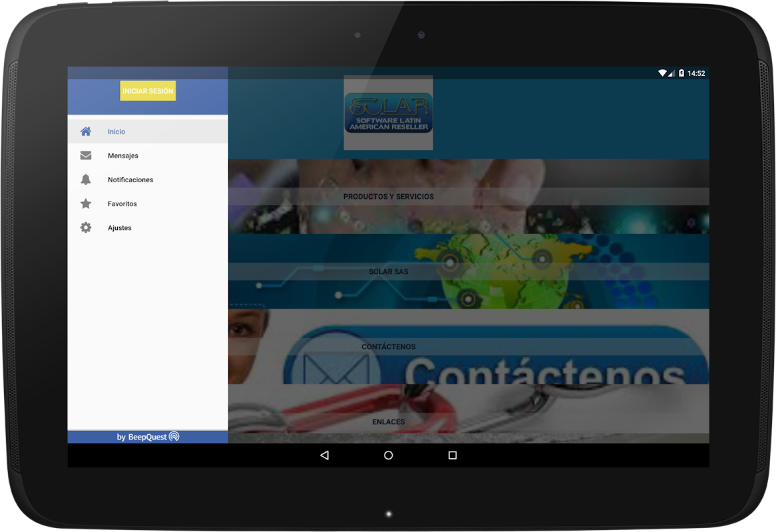Tap the Notificaciones bell icon
776x532 pixels.
[x=86, y=180]
